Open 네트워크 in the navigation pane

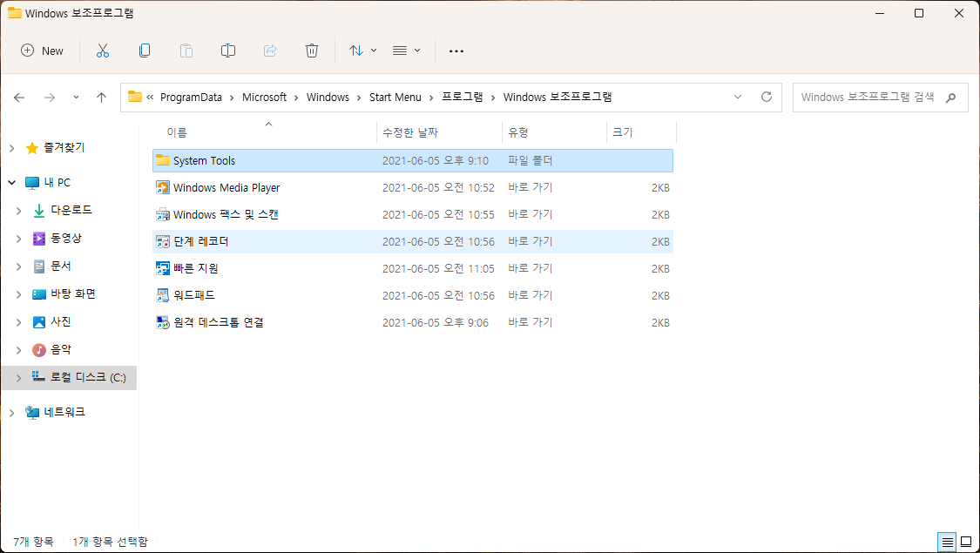[x=64, y=413]
